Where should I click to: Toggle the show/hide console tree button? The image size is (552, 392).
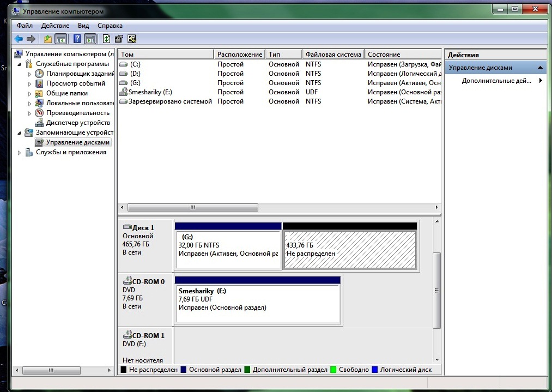(61, 39)
